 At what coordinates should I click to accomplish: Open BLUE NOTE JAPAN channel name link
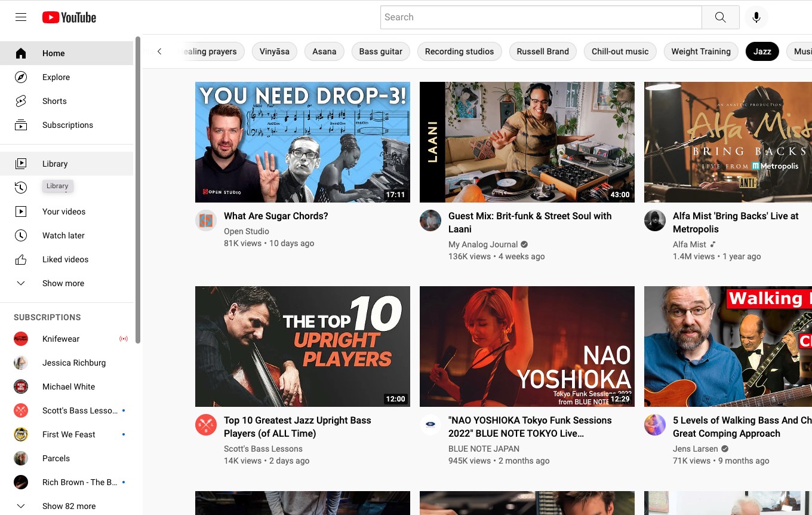pyautogui.click(x=484, y=449)
